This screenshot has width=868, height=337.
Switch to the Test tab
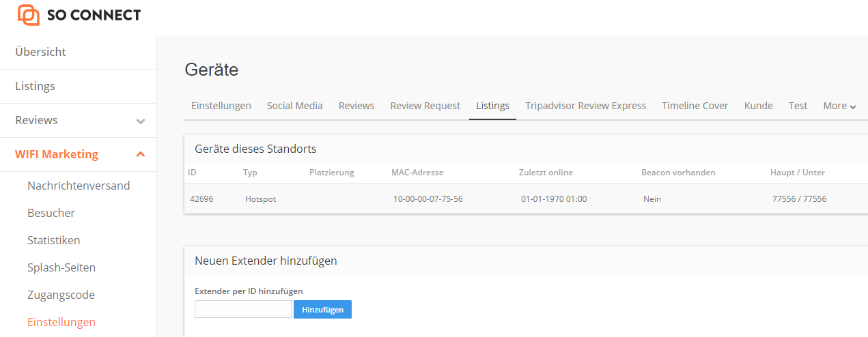[798, 106]
